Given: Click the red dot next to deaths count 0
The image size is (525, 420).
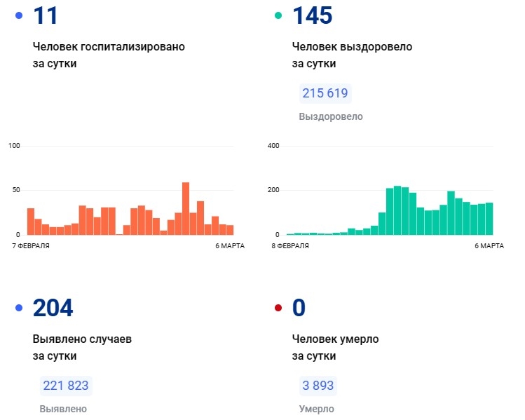Looking at the screenshot, I should pyautogui.click(x=278, y=308).
